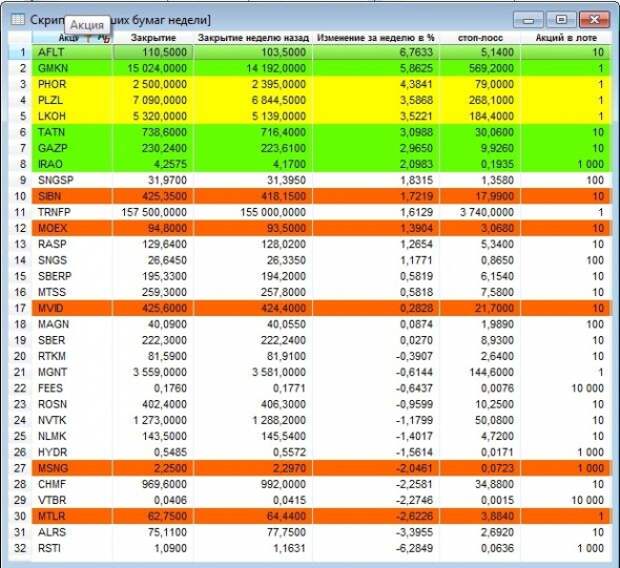Select the FEES ticker cell
Screen dimensions: 620x568
click(72, 388)
